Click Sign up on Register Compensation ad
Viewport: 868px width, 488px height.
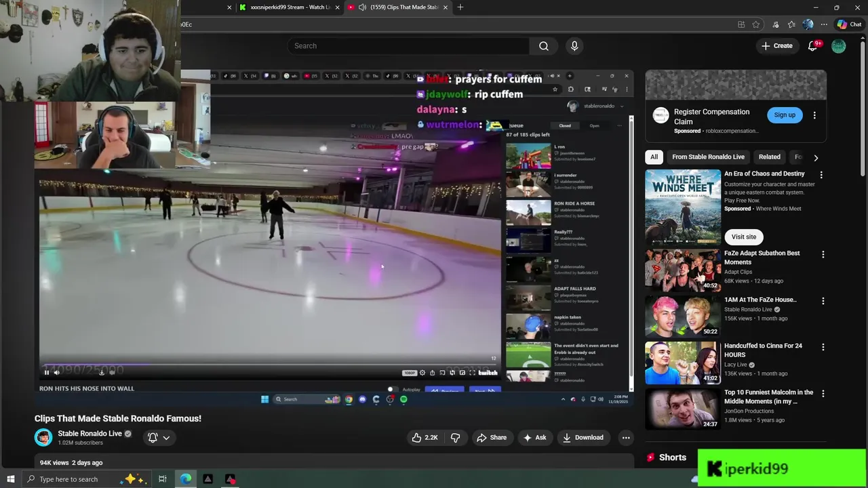tap(785, 115)
